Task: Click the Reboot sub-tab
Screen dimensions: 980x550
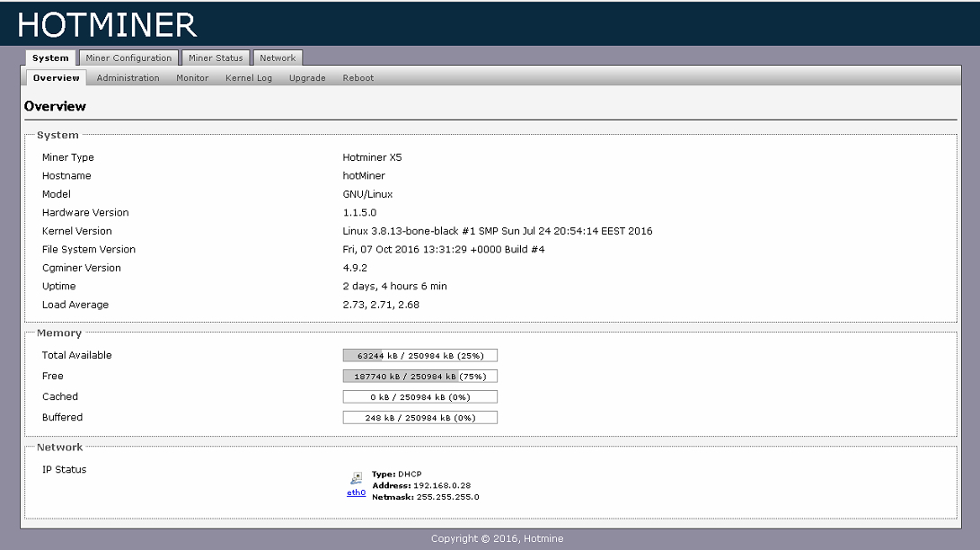Action: coord(358,78)
